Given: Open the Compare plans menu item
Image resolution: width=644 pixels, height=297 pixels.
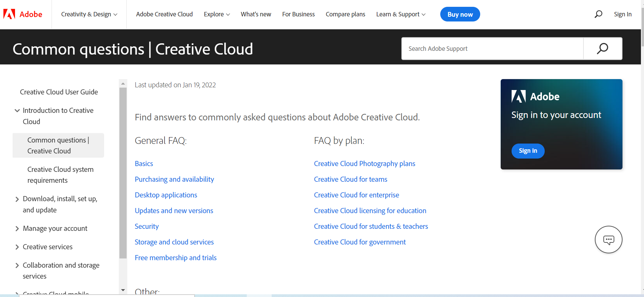Looking at the screenshot, I should coord(345,14).
